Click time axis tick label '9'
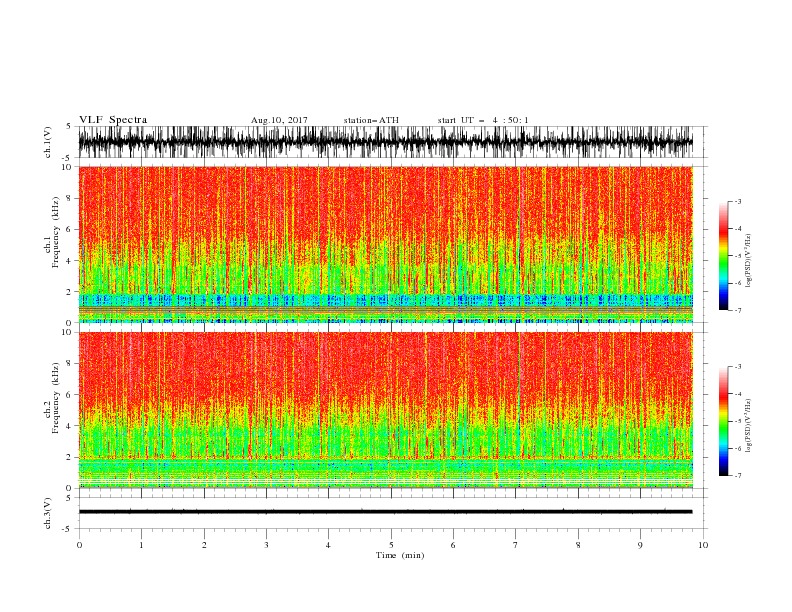The width and height of the screenshot is (792, 612). pos(640,545)
